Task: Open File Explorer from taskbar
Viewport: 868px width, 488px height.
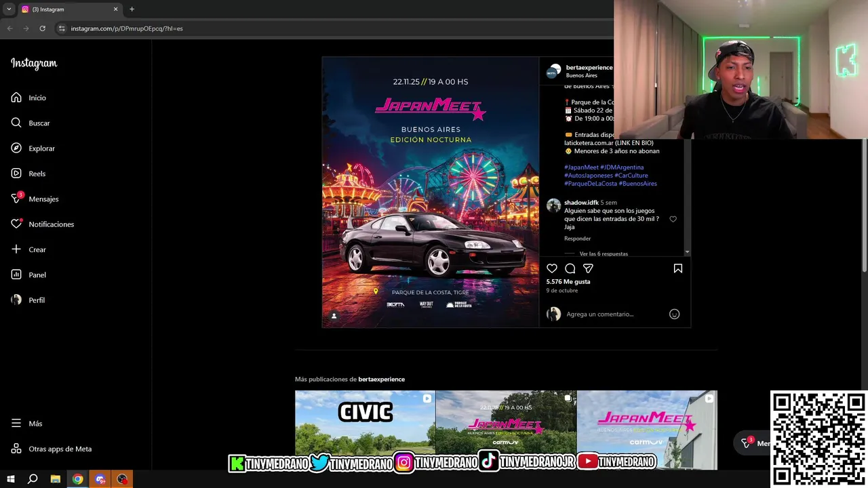Action: 56,479
